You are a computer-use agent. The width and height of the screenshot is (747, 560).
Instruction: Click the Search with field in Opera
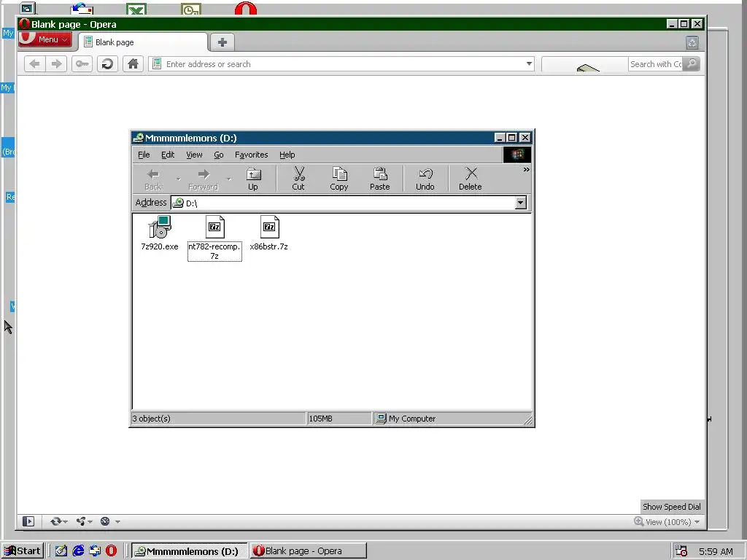click(656, 64)
